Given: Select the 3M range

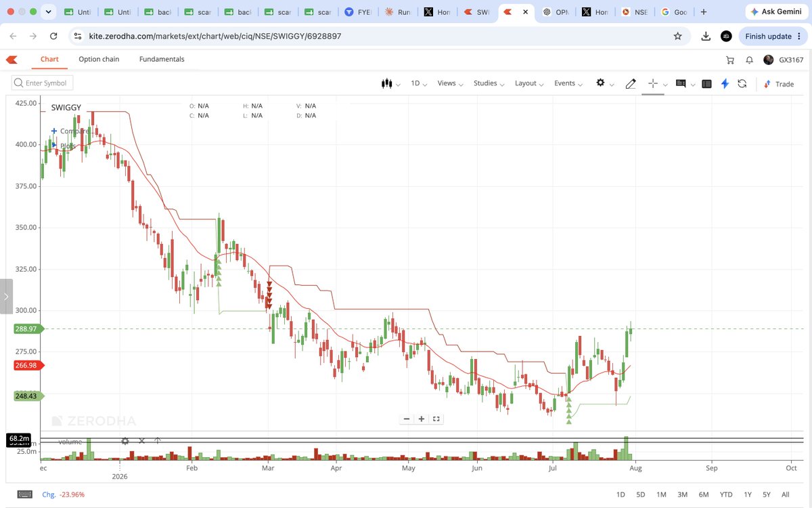Looking at the screenshot, I should click(682, 494).
